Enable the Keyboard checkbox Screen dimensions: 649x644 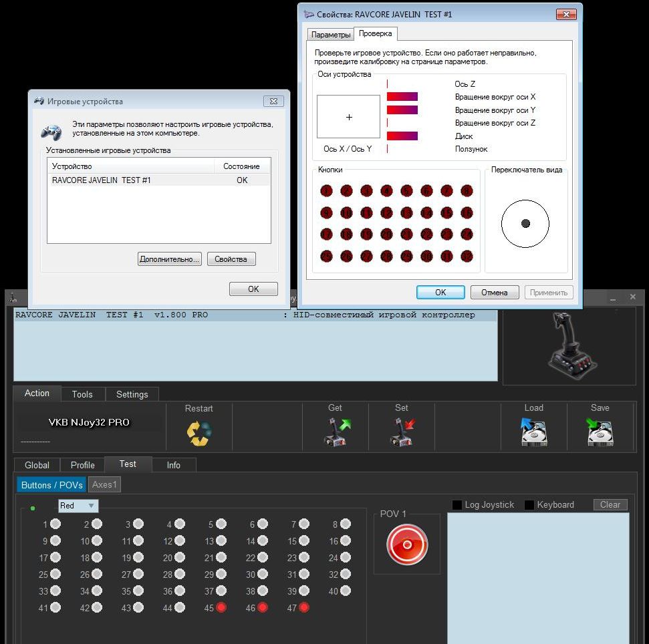click(529, 504)
